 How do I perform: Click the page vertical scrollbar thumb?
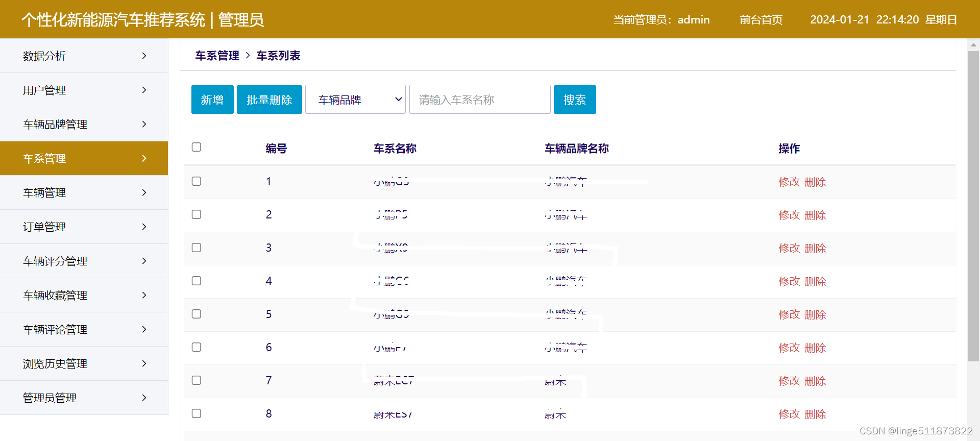[973, 206]
